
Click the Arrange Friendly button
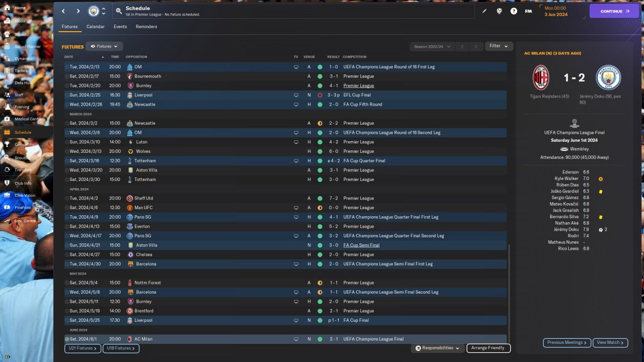(488, 348)
